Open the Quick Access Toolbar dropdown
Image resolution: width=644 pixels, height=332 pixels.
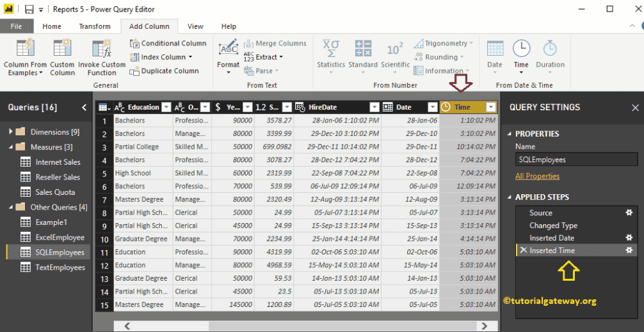click(x=41, y=10)
